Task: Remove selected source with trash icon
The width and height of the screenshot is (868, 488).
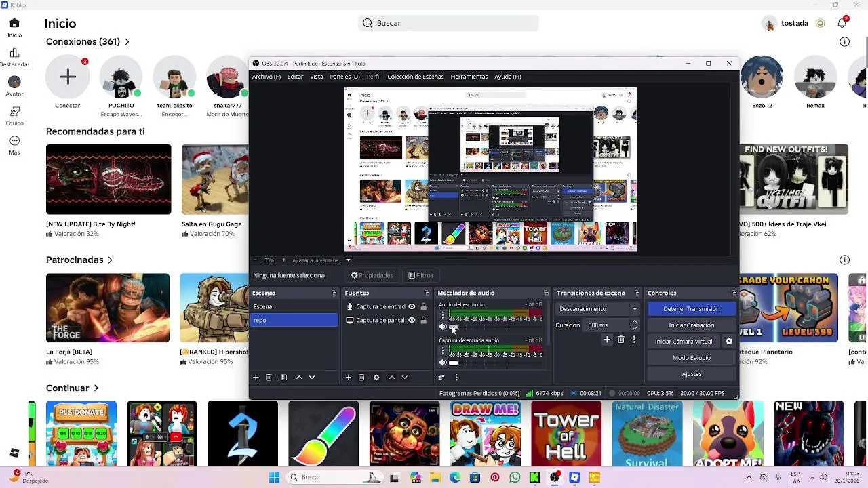Action: pos(361,378)
